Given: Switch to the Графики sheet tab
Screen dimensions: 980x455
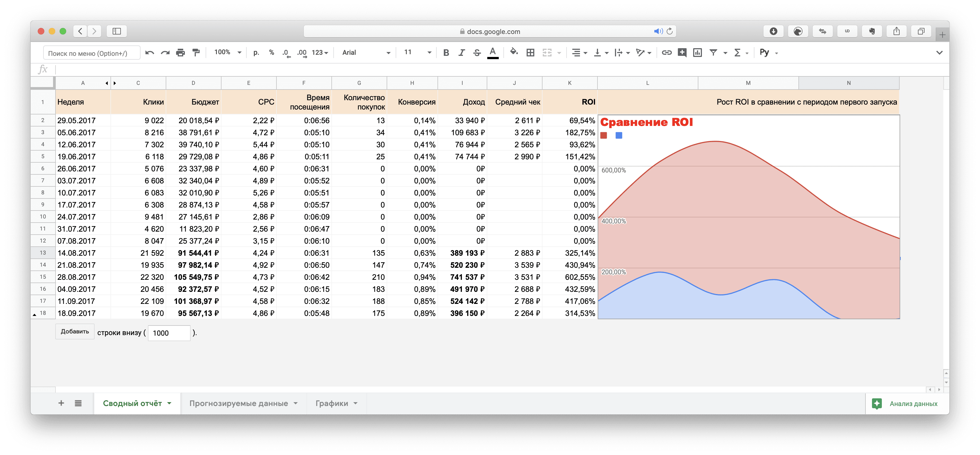Looking at the screenshot, I should (336, 403).
